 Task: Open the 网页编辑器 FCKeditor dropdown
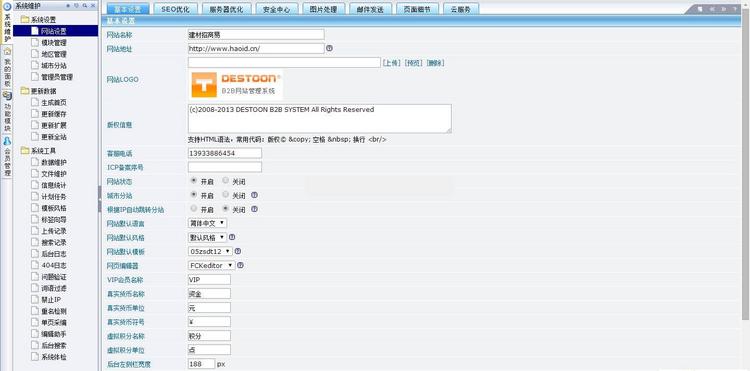(x=211, y=264)
